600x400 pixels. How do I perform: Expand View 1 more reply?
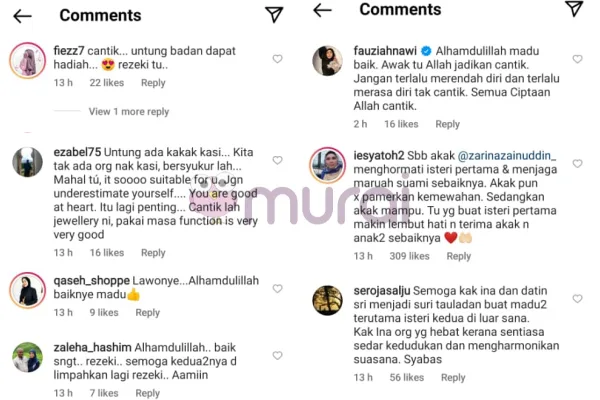coord(129,111)
